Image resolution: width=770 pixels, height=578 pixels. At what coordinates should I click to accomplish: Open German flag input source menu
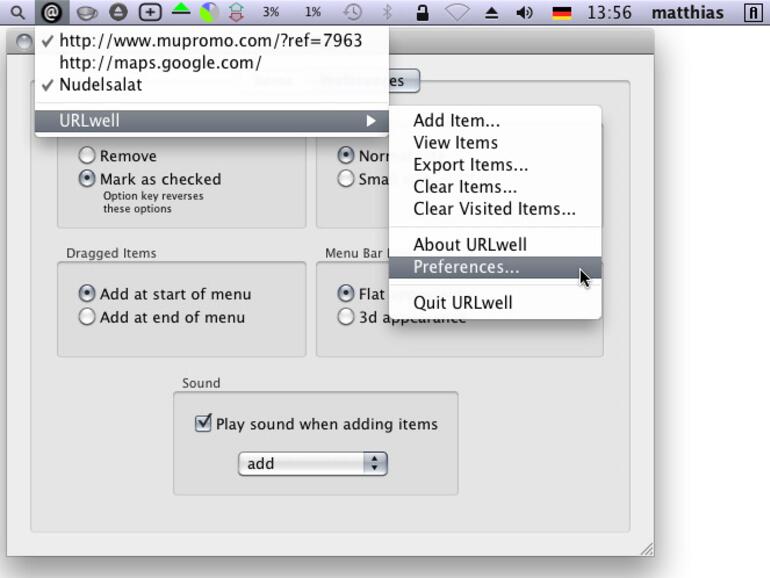[562, 13]
